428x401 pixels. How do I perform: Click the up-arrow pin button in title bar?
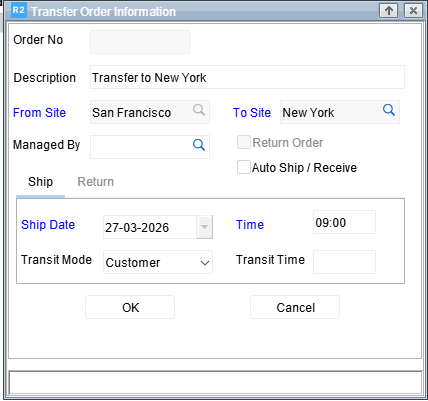388,11
